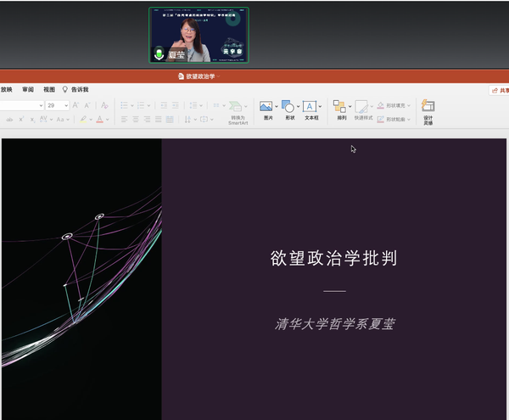Viewport: 509px width, 420px height.
Task: Toggle subscript formatting
Action: [x=32, y=120]
